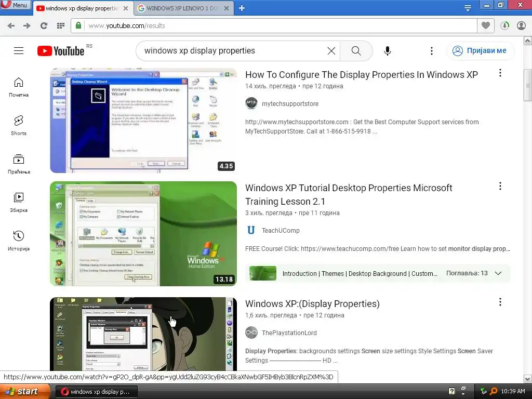Open "Windows XP:(Display Properties)" video title
532x399 pixels.
312,303
